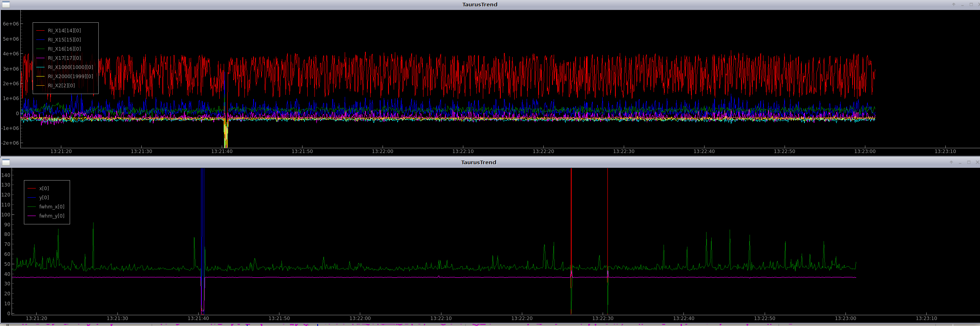This screenshot has width=980, height=326.
Task: Click the green fwhm_x[0] legend line sample
Action: (x=31, y=206)
